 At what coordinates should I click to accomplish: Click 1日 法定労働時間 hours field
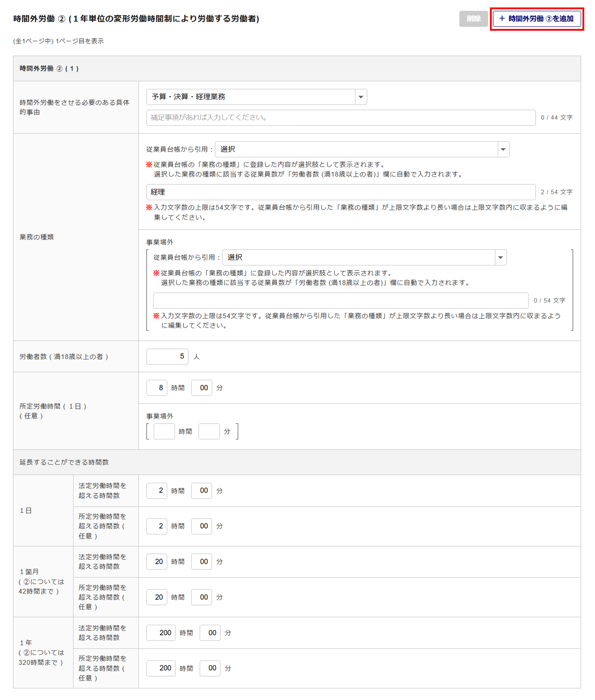156,491
